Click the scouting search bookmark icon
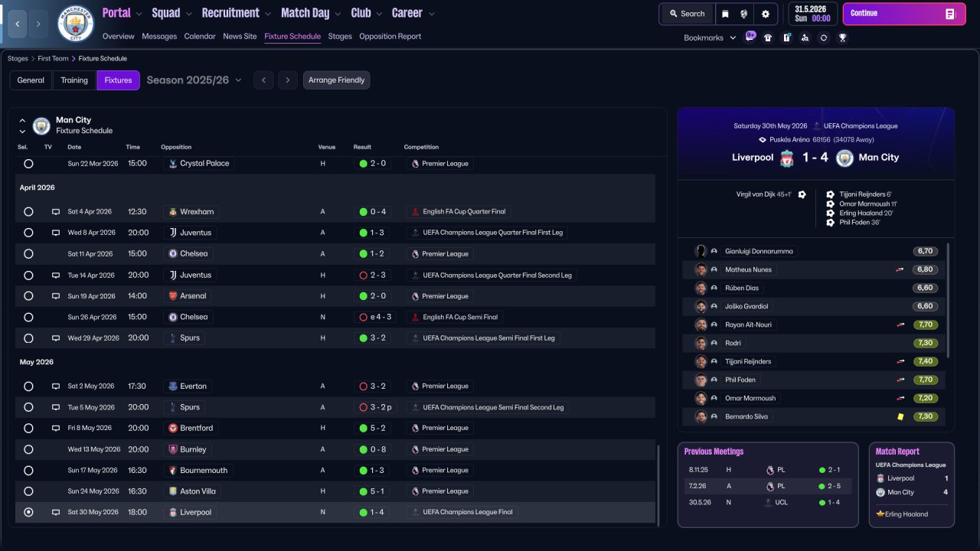The width and height of the screenshot is (980, 551). click(805, 37)
